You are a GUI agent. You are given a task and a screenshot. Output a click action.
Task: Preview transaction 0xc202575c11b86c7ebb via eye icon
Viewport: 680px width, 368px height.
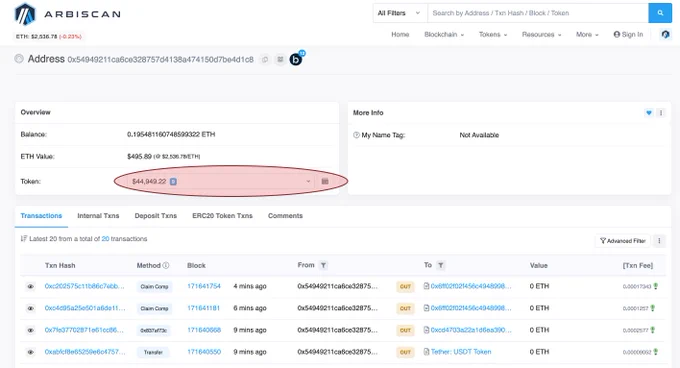tap(30, 287)
